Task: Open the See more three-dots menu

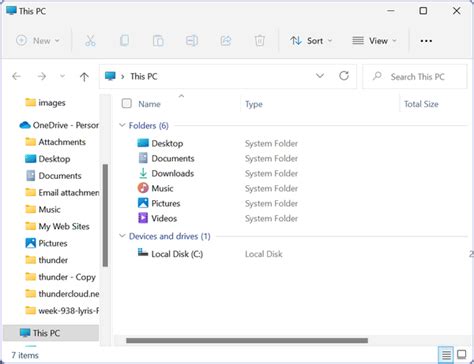Action: coord(426,41)
